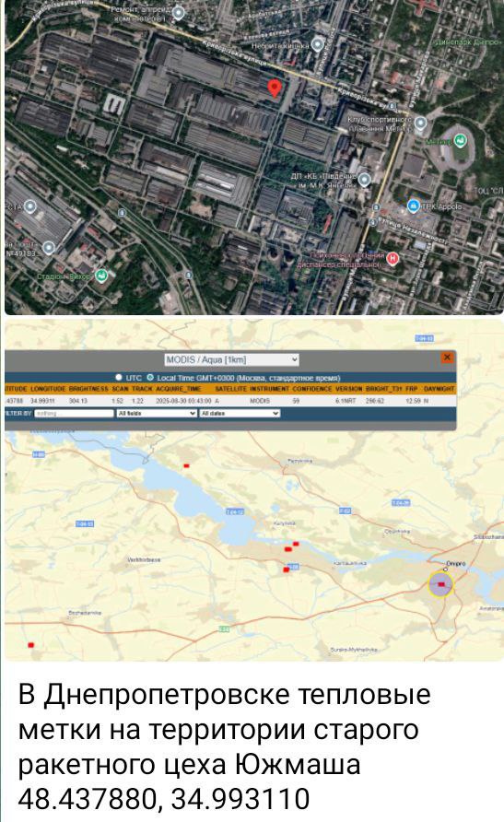Click the Dnipro city label on map
The image size is (504, 822).
coord(456,564)
